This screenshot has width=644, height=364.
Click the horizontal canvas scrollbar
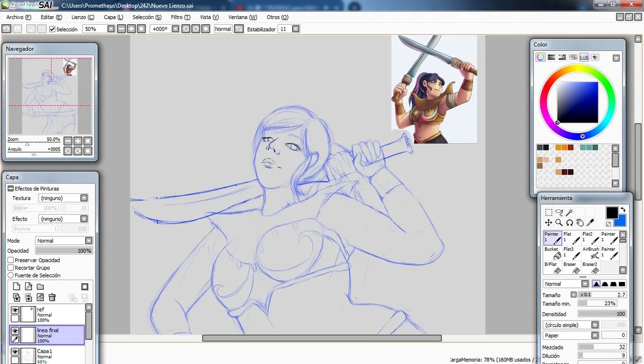[x=322, y=338]
